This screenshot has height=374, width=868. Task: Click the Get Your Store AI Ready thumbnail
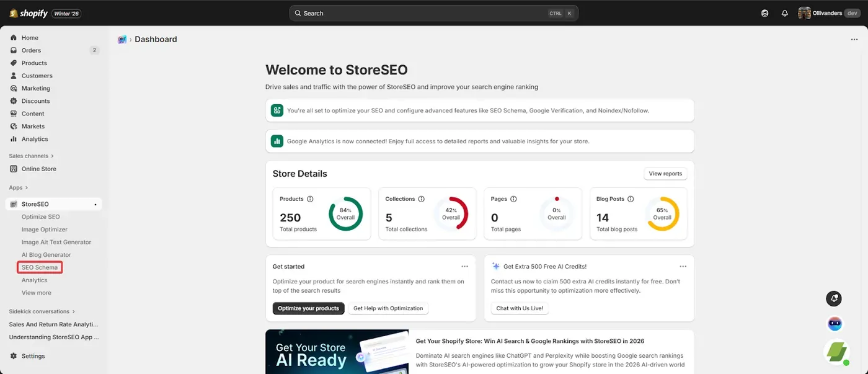[x=337, y=352]
